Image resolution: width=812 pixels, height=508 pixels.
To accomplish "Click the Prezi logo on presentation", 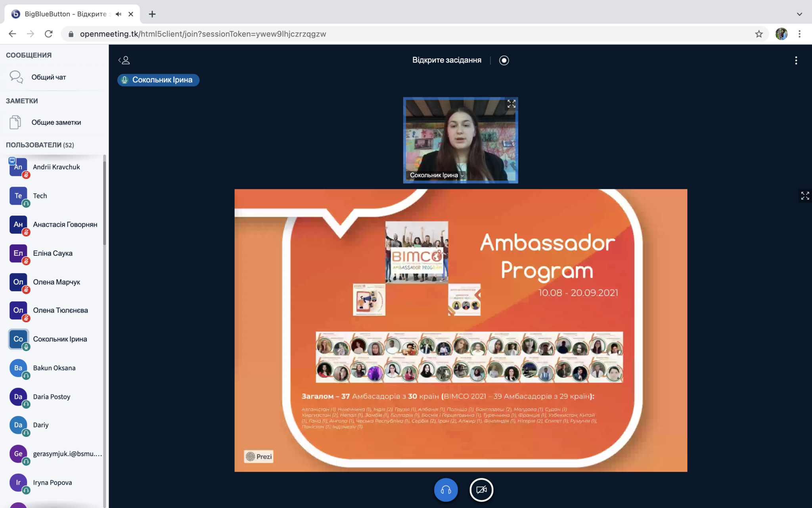I will [x=259, y=456].
